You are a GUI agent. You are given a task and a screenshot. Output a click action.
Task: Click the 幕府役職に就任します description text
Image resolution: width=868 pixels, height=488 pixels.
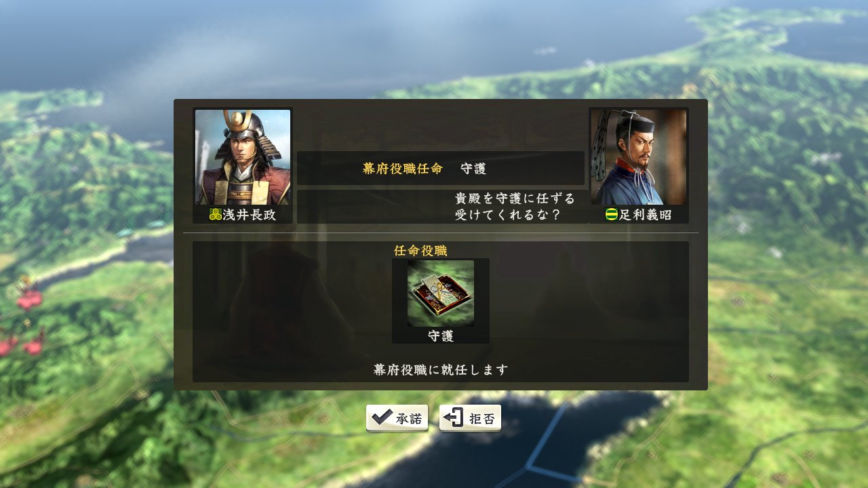click(x=441, y=370)
